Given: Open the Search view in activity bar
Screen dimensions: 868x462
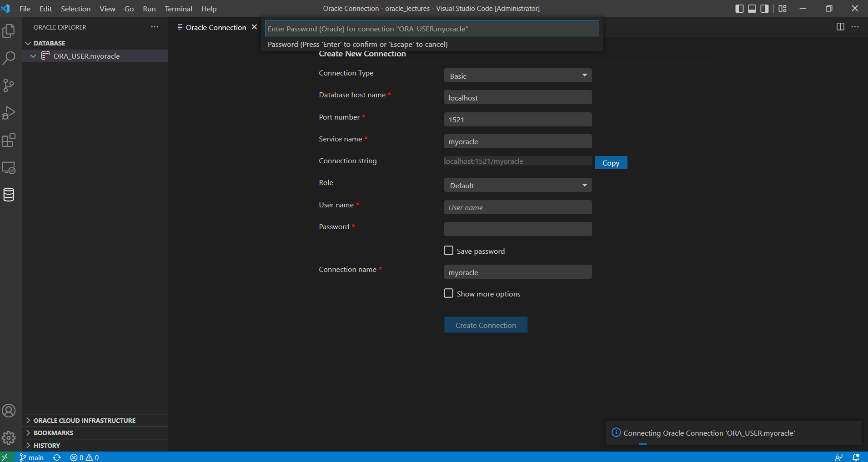Looking at the screenshot, I should click(x=9, y=58).
